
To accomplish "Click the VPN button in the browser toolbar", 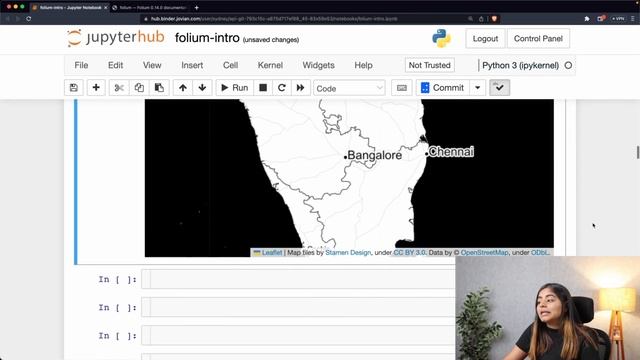I will [x=618, y=19].
